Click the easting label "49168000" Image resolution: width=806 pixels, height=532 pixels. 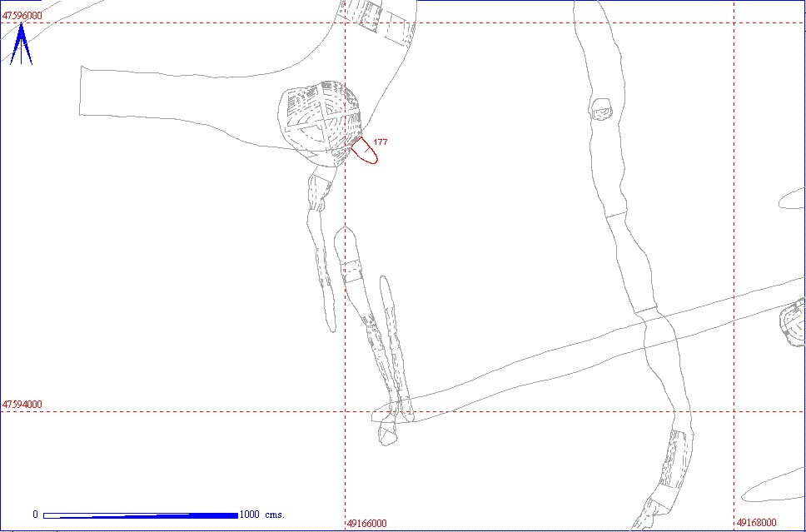756,523
